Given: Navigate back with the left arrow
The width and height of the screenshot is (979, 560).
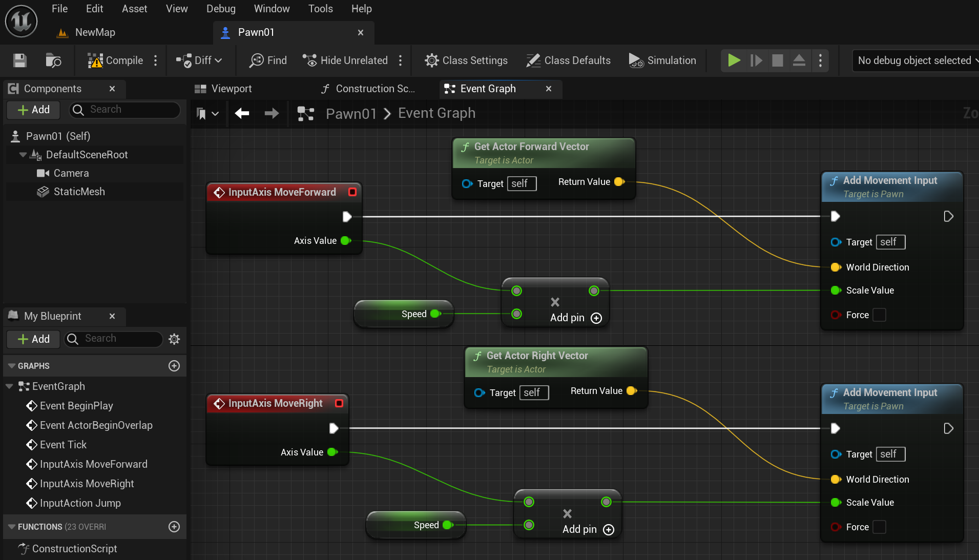Looking at the screenshot, I should pos(242,113).
